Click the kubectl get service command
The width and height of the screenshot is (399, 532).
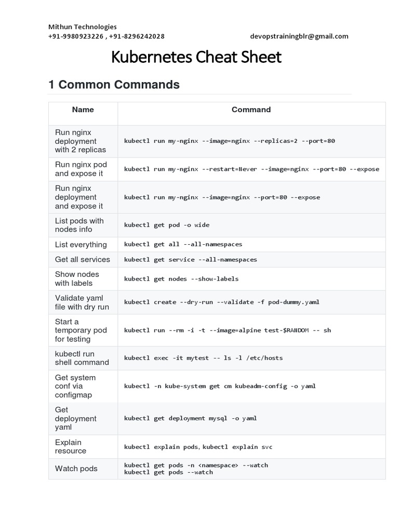(190, 260)
